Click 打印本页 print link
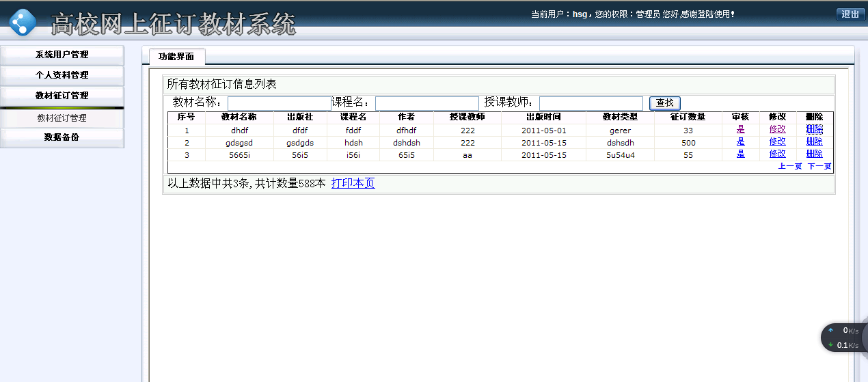Screen dimensions: 868x382 coord(353,183)
